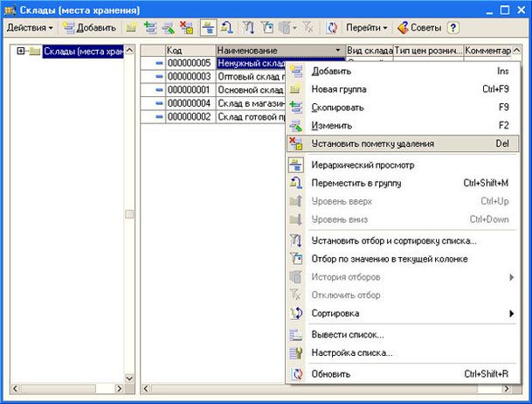This screenshot has height=404, width=532.
Task: Click the Filter by current value toolbar icon
Action: click(x=267, y=28)
